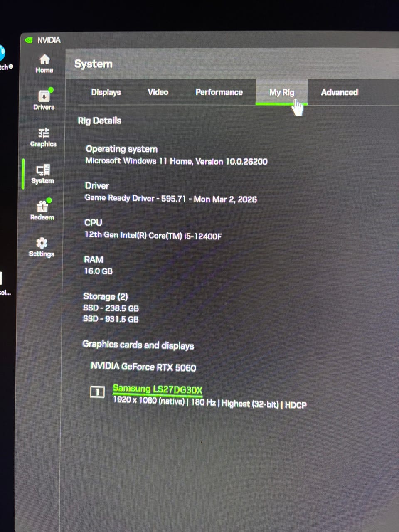Click the Game Ready Driver version text
Image resolution: width=399 pixels, height=532 pixels.
tap(171, 199)
